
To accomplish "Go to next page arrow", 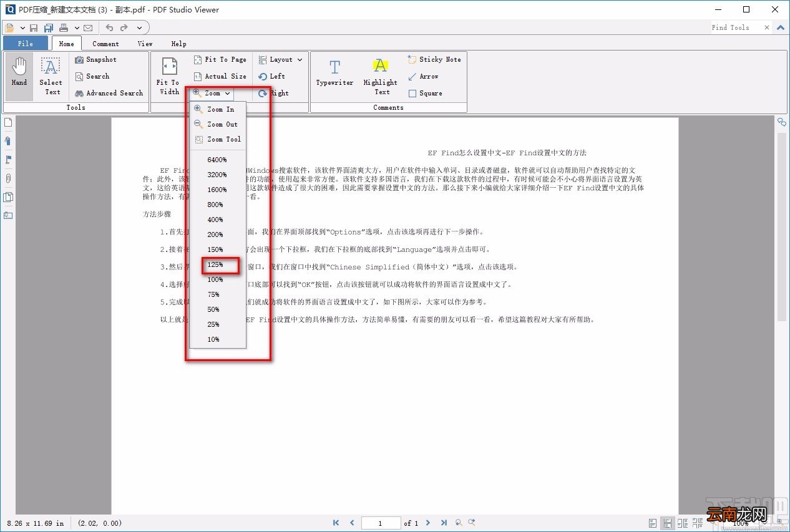I will [428, 523].
